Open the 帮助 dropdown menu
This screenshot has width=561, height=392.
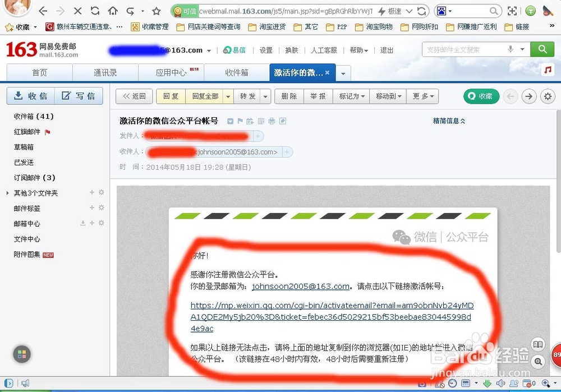tap(359, 50)
